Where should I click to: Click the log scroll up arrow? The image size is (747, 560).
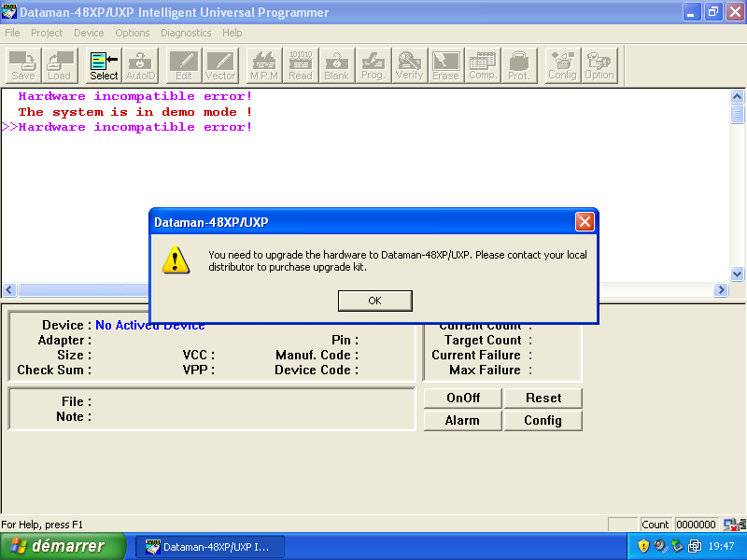click(737, 97)
